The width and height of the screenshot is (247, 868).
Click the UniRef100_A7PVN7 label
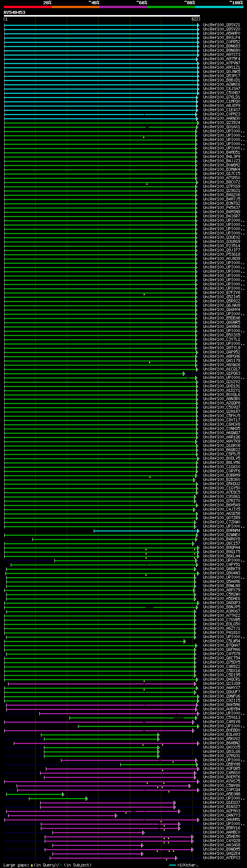(222, 63)
